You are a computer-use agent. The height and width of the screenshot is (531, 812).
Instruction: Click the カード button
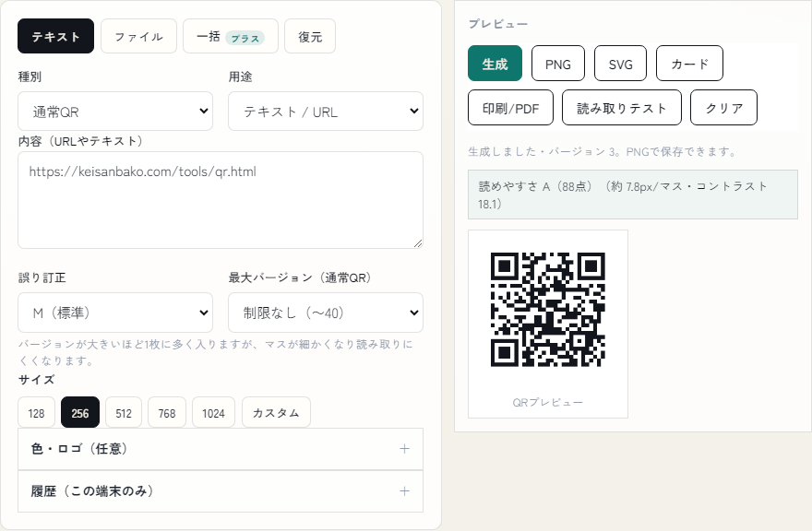(689, 64)
